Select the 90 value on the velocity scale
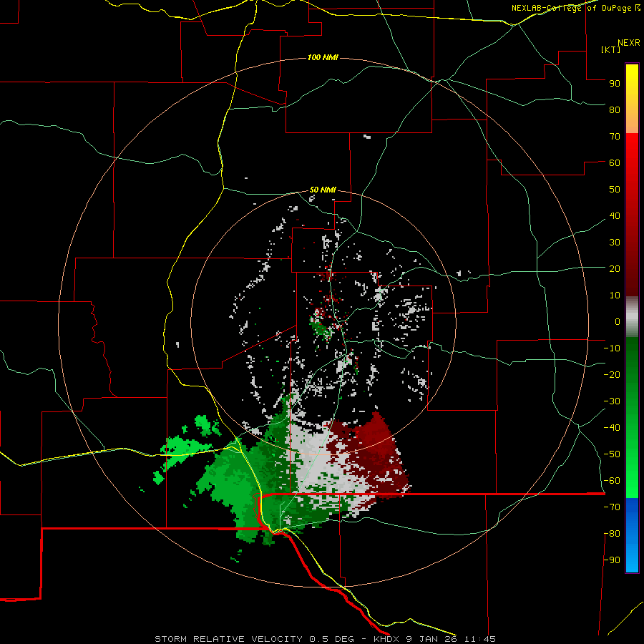This screenshot has width=644, height=644. coord(615,84)
